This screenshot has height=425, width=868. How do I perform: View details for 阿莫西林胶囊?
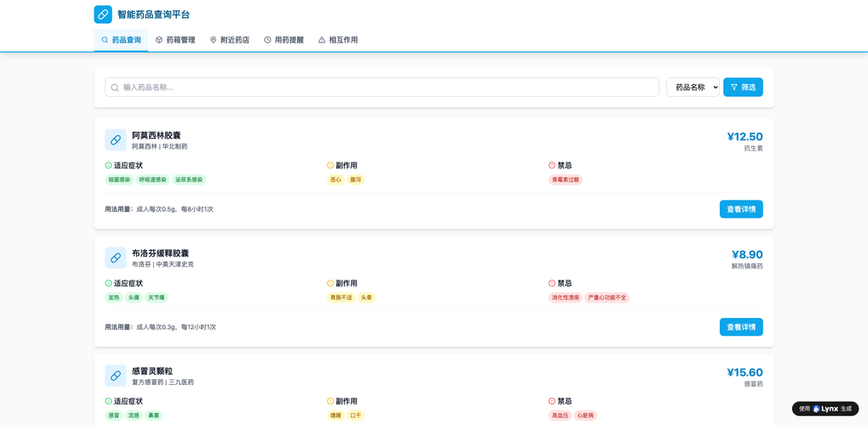pyautogui.click(x=740, y=209)
